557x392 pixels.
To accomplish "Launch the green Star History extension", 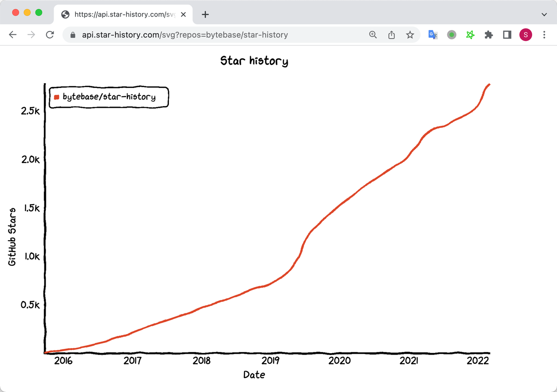I will [470, 35].
